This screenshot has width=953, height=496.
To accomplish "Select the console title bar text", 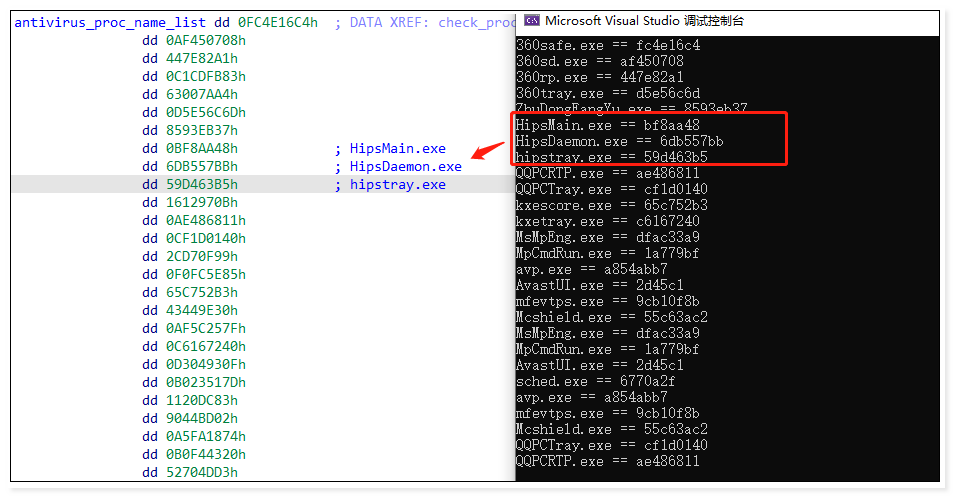I will (644, 20).
